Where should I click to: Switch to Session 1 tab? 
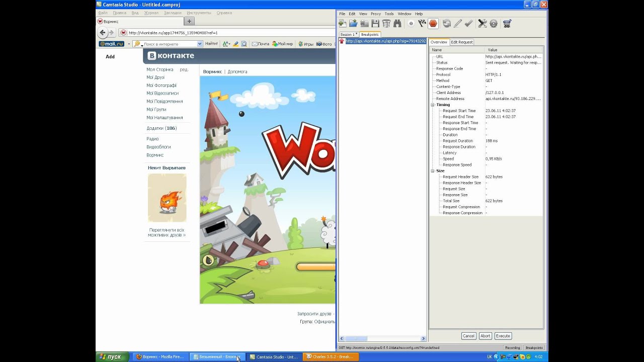pyautogui.click(x=348, y=34)
